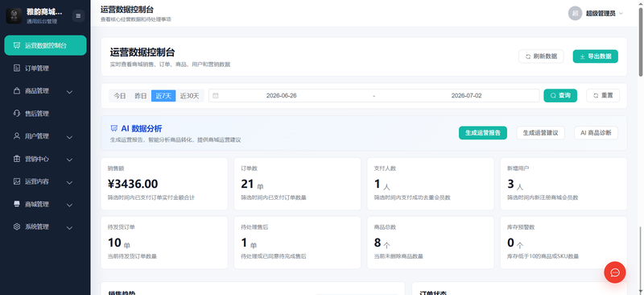Click the 雅韵商城 logo image
Image resolution: width=644 pixels, height=295 pixels.
click(14, 16)
